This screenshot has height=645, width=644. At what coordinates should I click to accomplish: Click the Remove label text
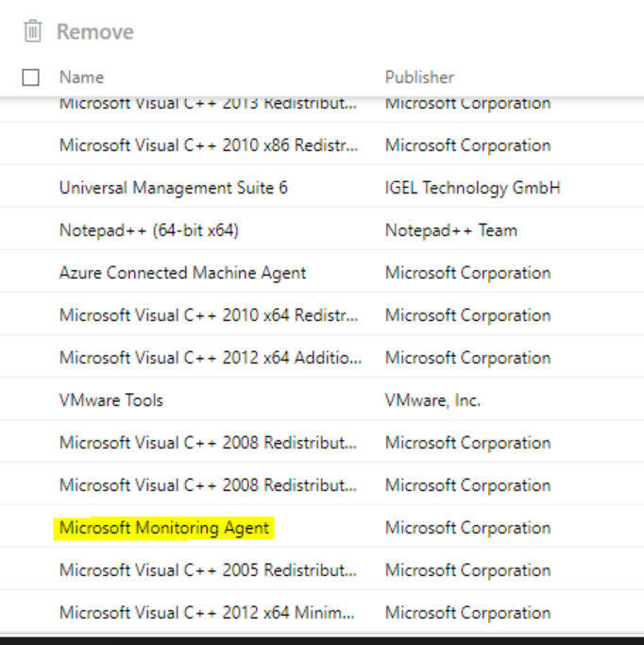(95, 32)
